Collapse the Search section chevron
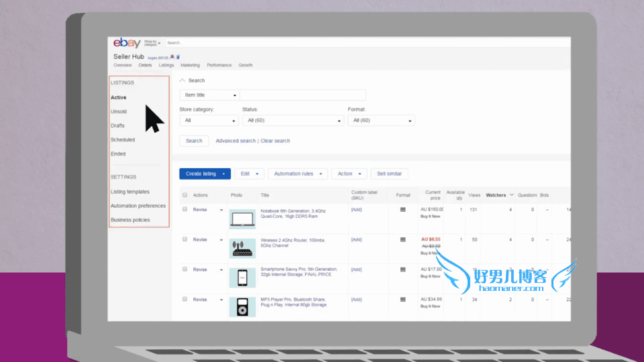Screen dimensions: 644x362 coord(182,80)
